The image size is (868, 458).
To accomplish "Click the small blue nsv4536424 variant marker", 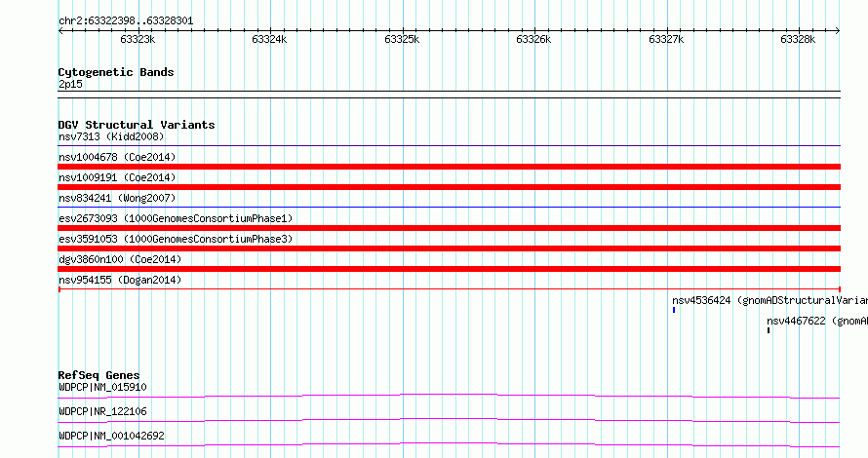I will [674, 310].
